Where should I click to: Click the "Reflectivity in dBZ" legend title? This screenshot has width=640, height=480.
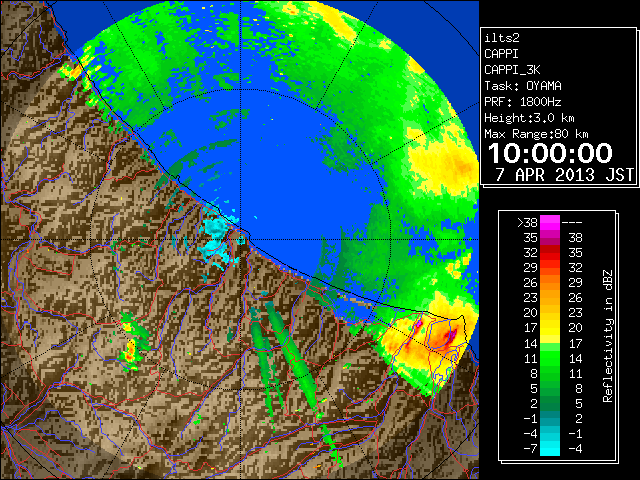608,336
